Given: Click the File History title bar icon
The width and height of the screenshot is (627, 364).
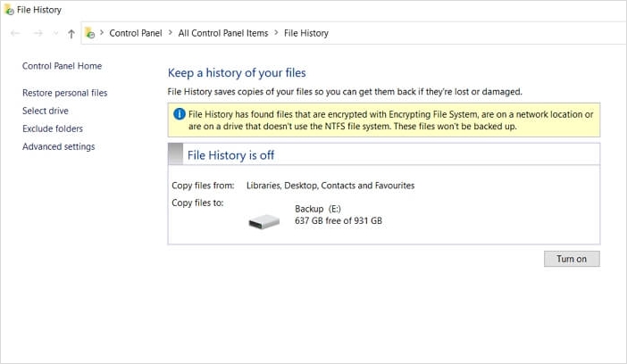Looking at the screenshot, I should tap(9, 9).
